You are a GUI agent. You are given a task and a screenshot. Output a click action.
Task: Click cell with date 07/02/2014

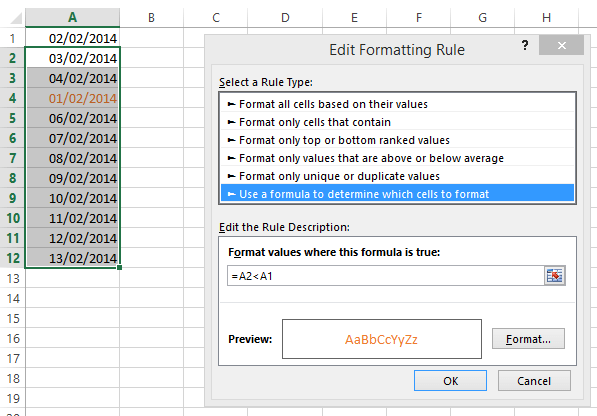tap(72, 138)
